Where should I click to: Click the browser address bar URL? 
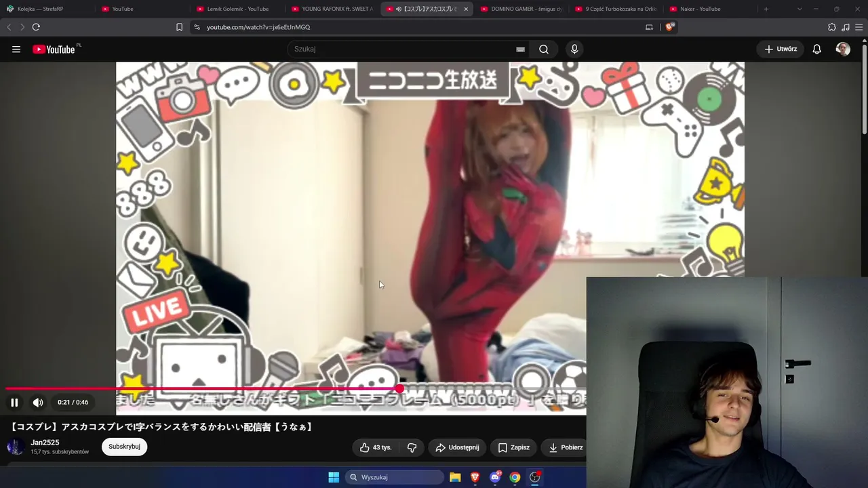tap(258, 27)
